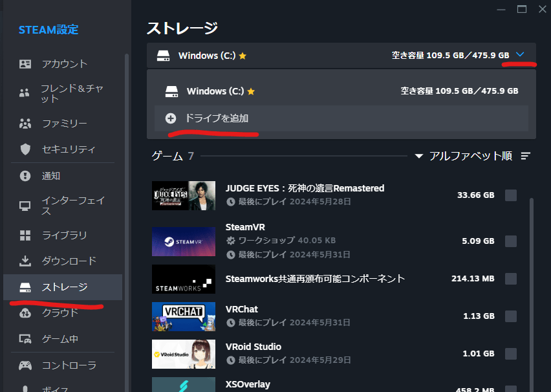The width and height of the screenshot is (551, 392).
Task: Click the clock icon under VRChat
Action: [x=230, y=322]
